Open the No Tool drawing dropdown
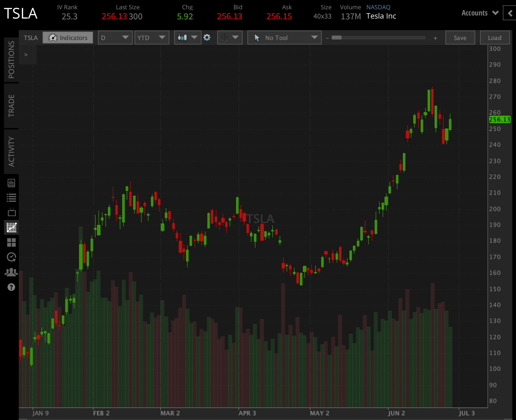The width and height of the screenshot is (516, 420). [284, 38]
